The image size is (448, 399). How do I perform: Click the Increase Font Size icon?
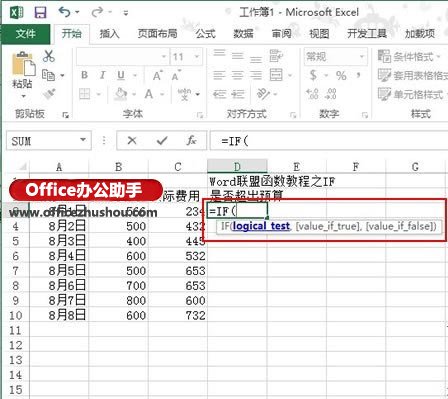point(157,76)
